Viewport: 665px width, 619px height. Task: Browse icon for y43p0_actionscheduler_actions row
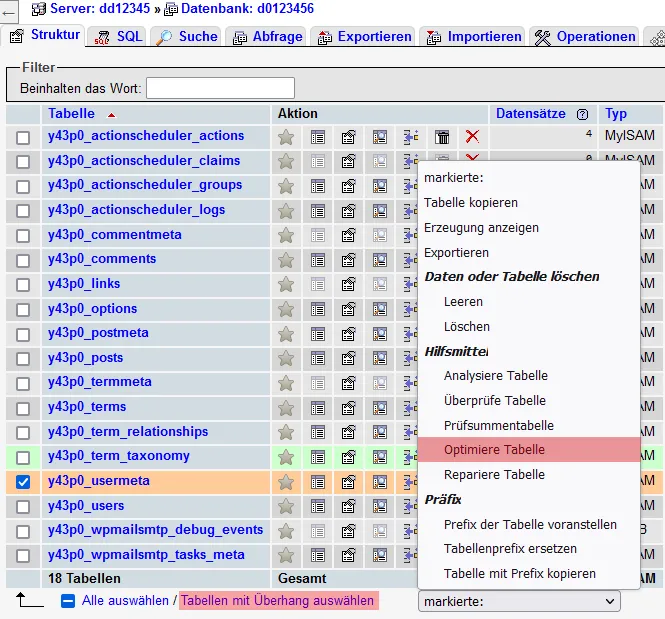318,137
